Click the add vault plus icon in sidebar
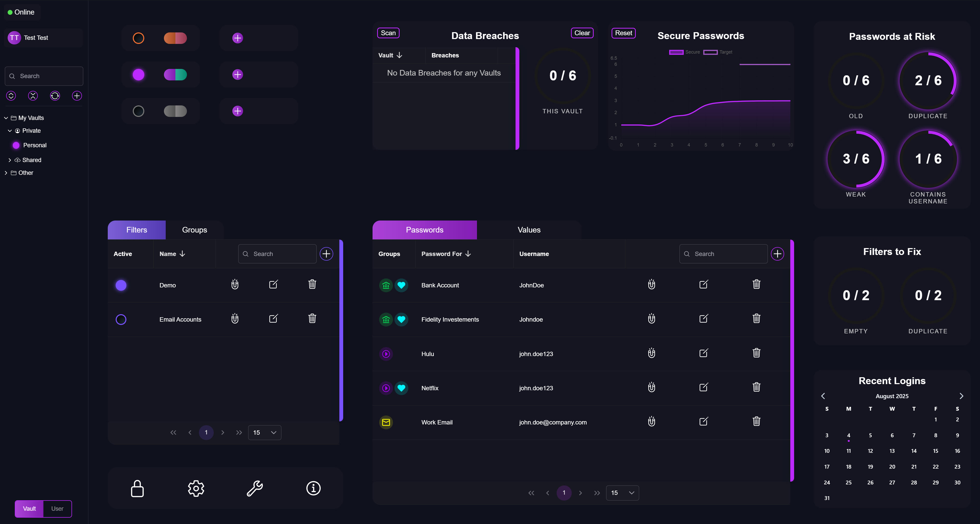This screenshot has height=524, width=980. coord(76,95)
